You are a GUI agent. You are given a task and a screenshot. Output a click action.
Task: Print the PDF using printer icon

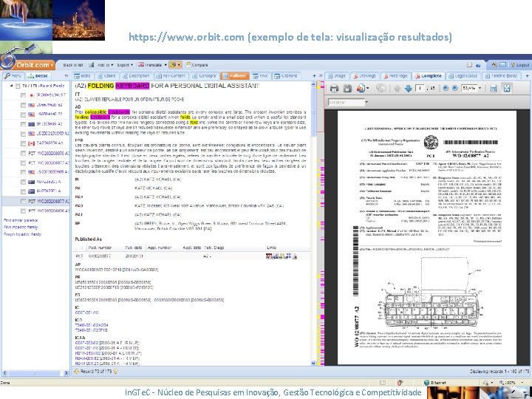pyautogui.click(x=334, y=89)
